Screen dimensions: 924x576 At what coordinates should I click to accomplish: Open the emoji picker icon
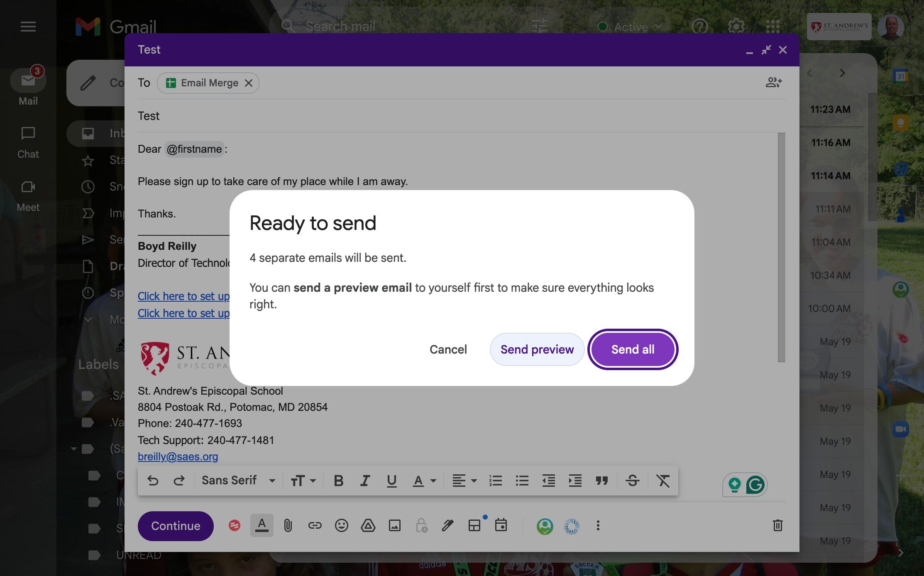tap(341, 526)
